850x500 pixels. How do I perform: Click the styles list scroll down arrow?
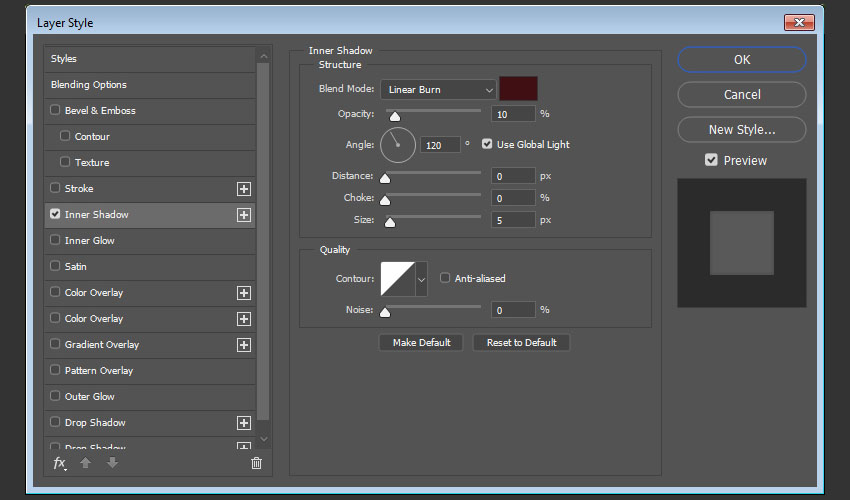[263, 439]
